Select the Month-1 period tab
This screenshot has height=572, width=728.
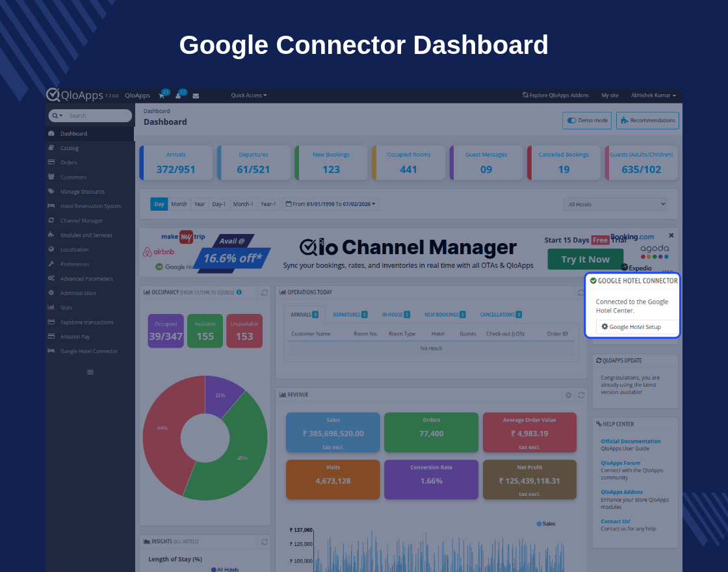click(x=243, y=204)
